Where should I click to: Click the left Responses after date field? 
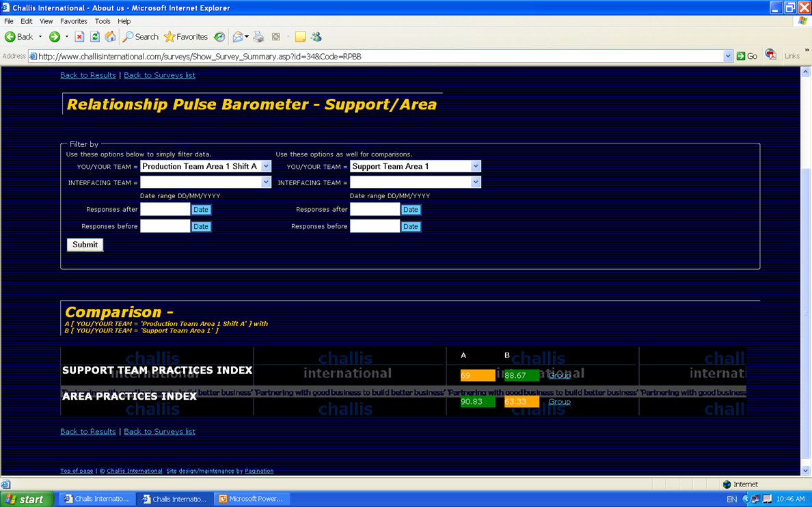[x=165, y=209]
